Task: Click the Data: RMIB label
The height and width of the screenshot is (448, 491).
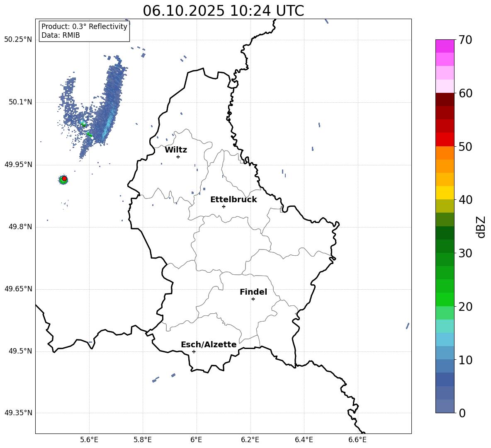Action: [61, 35]
